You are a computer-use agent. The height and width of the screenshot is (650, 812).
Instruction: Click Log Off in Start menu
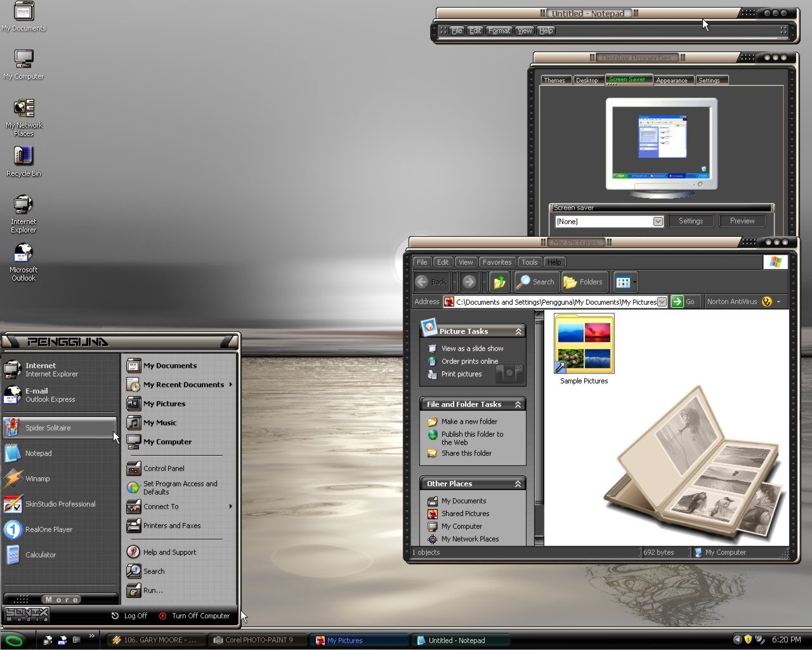pos(129,616)
